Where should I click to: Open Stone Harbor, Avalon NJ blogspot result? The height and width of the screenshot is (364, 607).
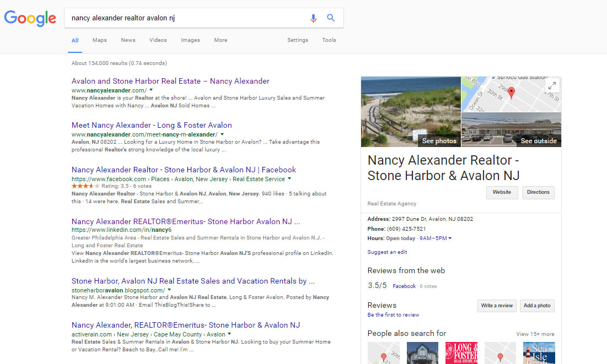pos(193,281)
